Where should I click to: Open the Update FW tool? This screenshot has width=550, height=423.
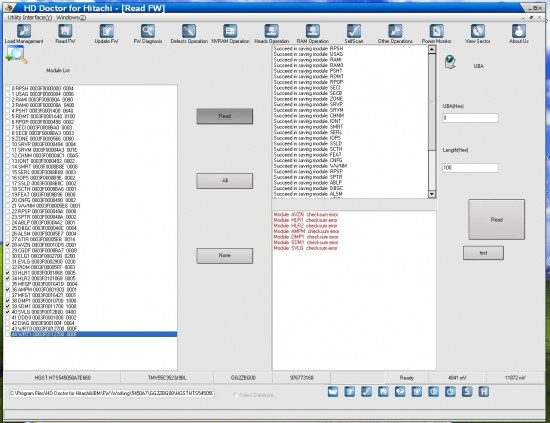tap(106, 34)
